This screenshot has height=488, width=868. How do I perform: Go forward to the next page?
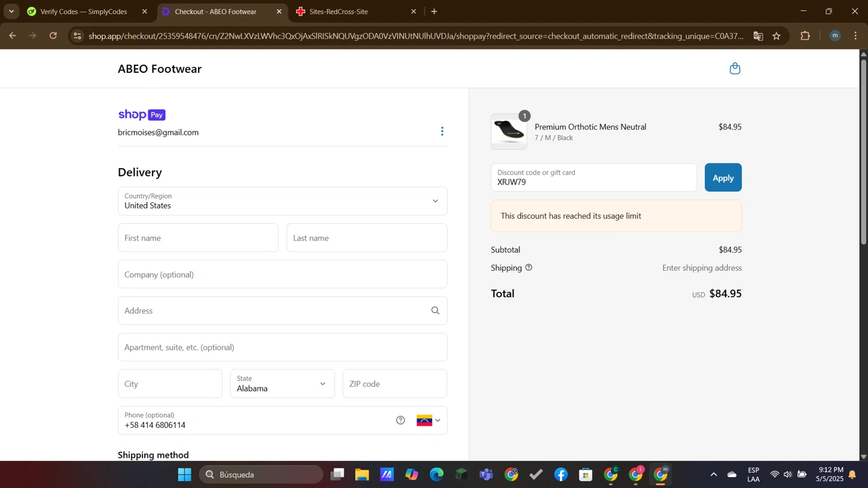(x=33, y=36)
